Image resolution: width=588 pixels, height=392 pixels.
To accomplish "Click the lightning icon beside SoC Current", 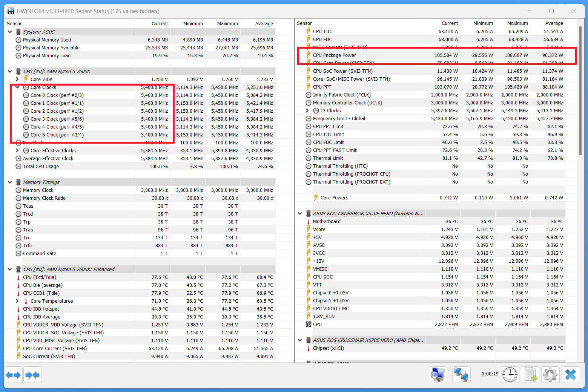I will click(x=18, y=356).
